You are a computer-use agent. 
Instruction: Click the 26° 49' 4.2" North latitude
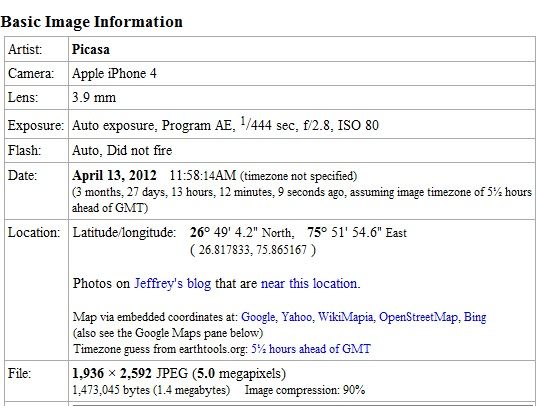click(242, 233)
